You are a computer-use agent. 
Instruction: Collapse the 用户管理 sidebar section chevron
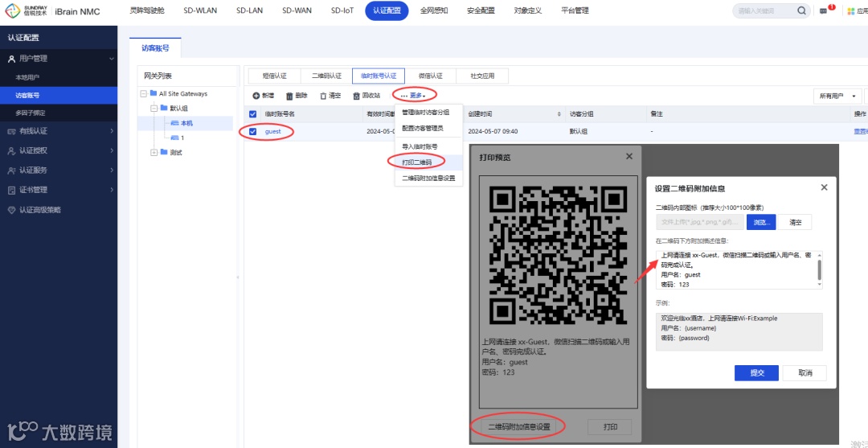(111, 59)
